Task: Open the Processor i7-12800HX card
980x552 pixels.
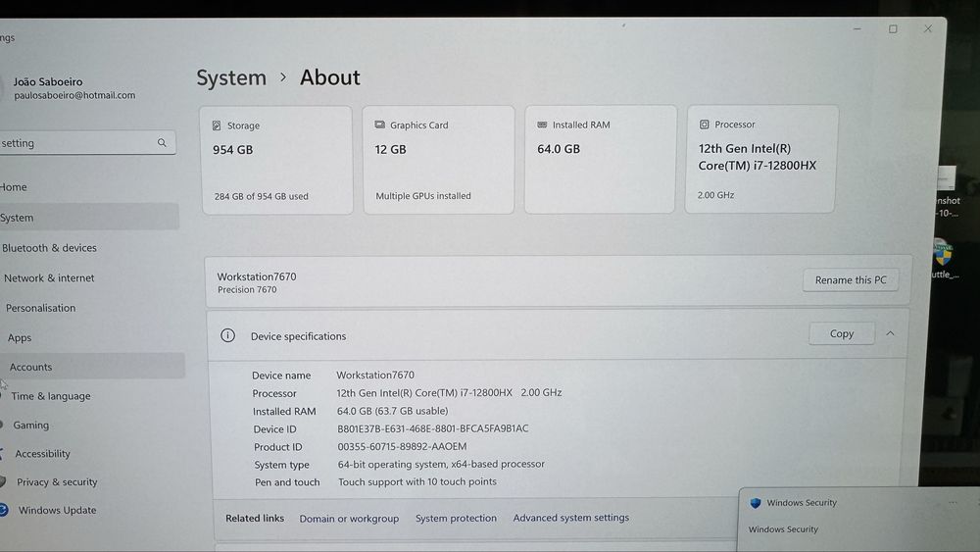Action: coord(761,159)
